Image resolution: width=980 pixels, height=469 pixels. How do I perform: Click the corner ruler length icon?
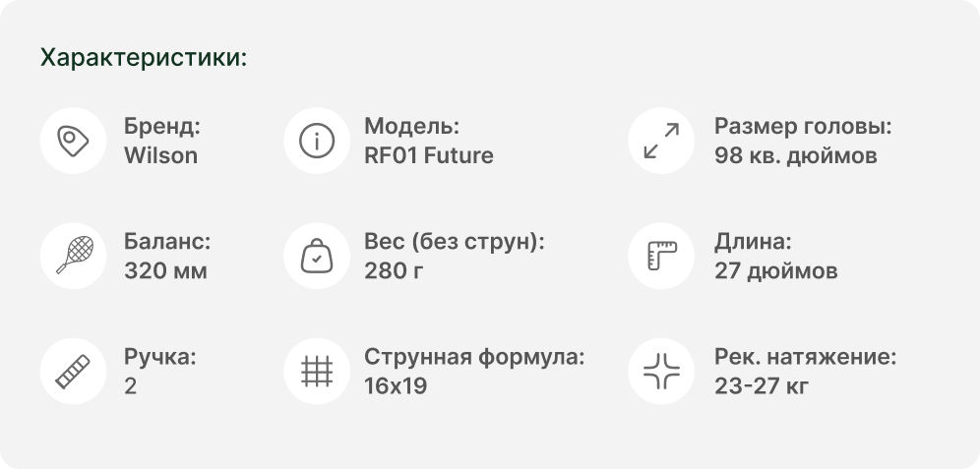[660, 257]
